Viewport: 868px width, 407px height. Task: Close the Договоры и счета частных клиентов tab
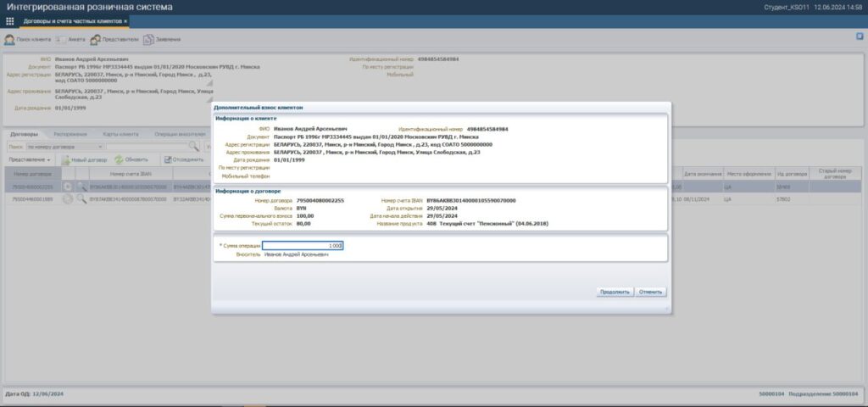[x=125, y=20]
